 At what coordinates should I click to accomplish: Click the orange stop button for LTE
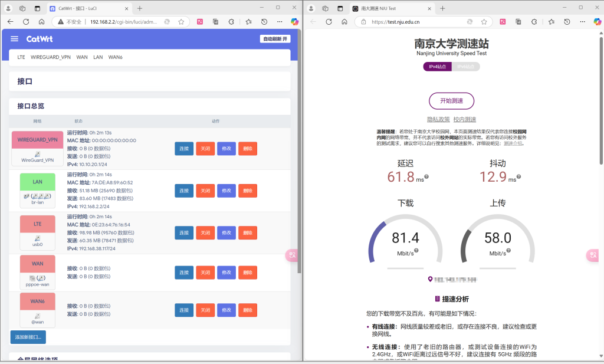205,232
